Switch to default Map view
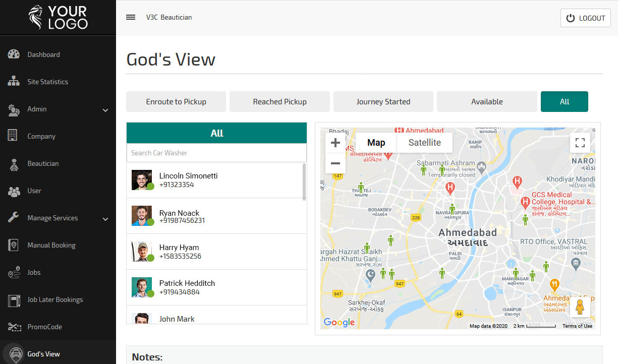The height and width of the screenshot is (364, 618). (376, 143)
